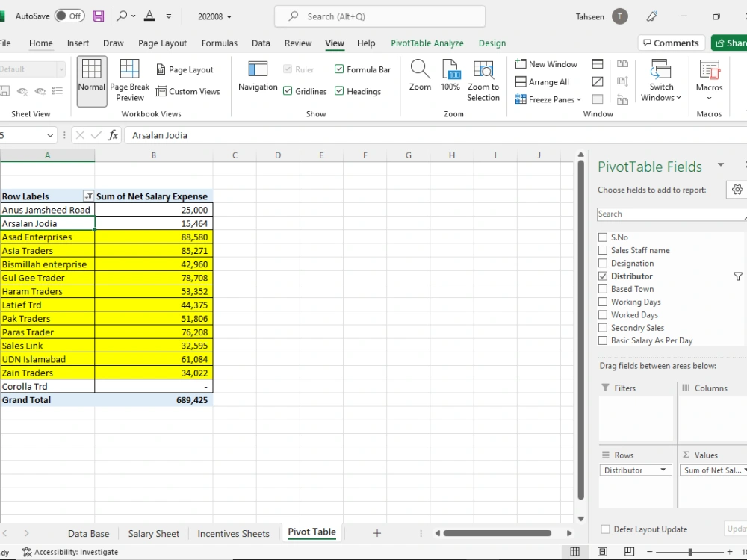Click the Comments button
This screenshot has width=747, height=560.
[x=671, y=43]
